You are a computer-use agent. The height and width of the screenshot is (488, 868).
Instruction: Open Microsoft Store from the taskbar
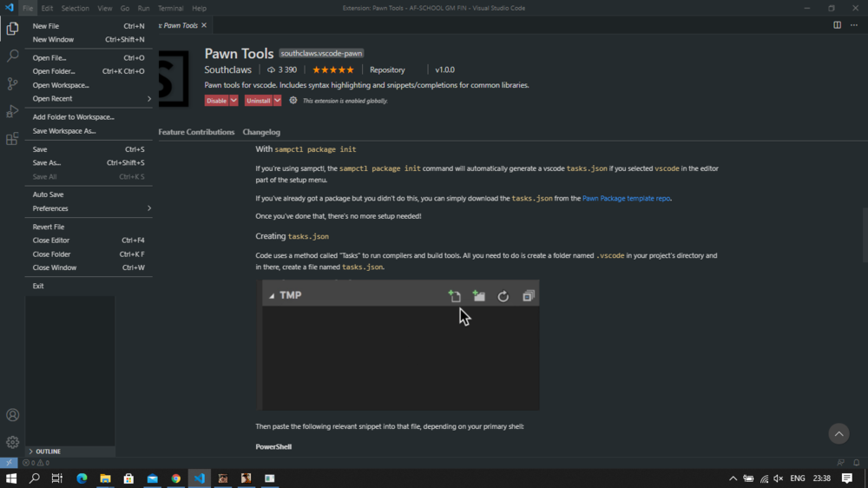(128, 478)
